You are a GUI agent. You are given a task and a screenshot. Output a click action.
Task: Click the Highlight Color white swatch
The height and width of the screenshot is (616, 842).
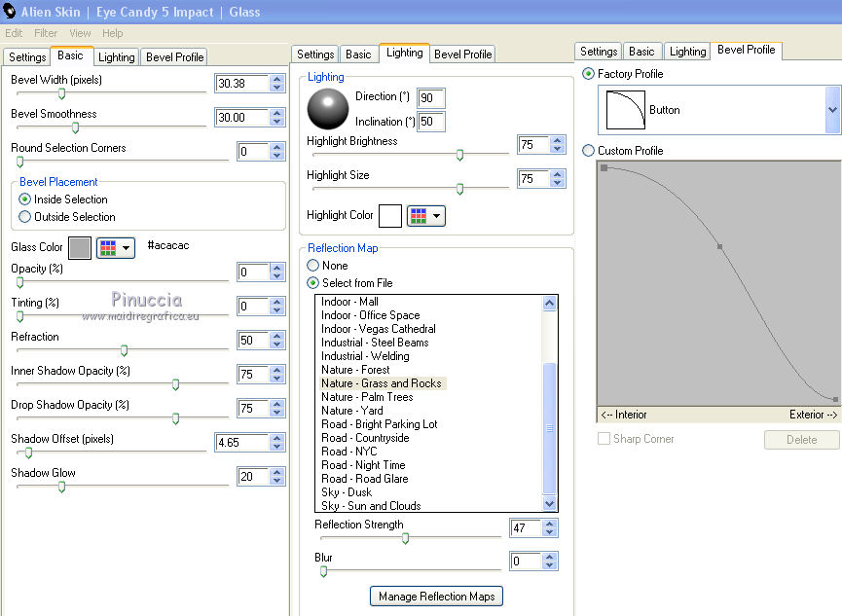point(389,215)
